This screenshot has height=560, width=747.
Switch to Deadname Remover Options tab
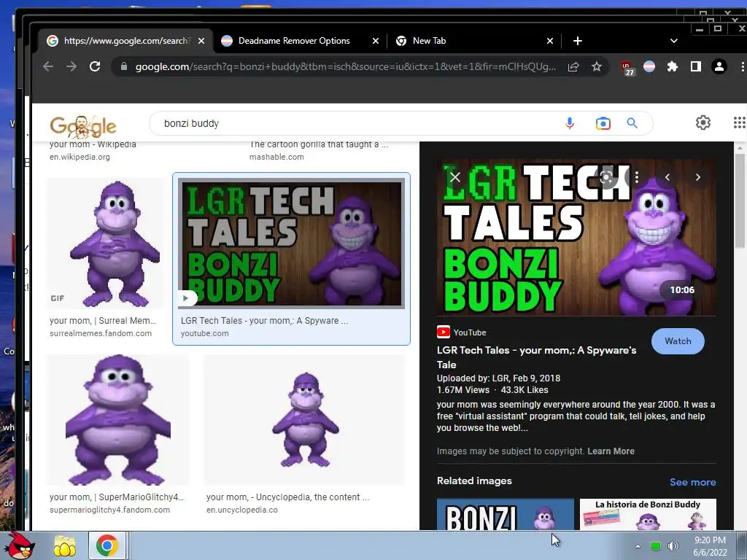click(300, 41)
